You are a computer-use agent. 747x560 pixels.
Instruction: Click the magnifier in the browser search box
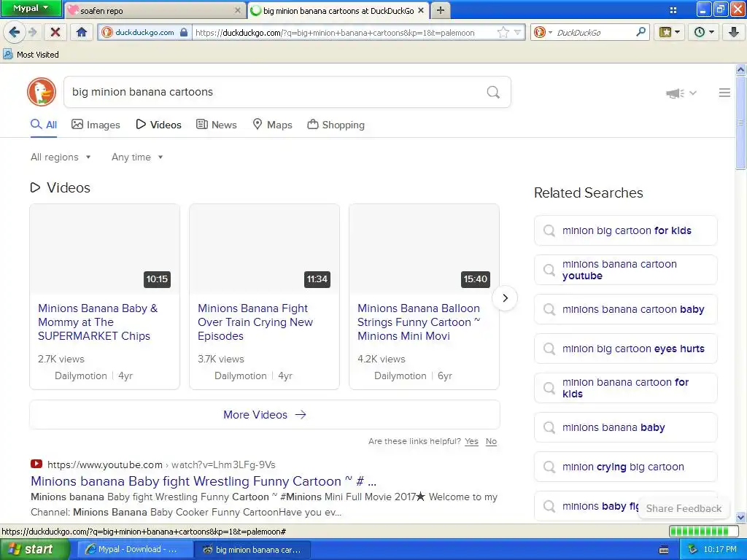640,32
